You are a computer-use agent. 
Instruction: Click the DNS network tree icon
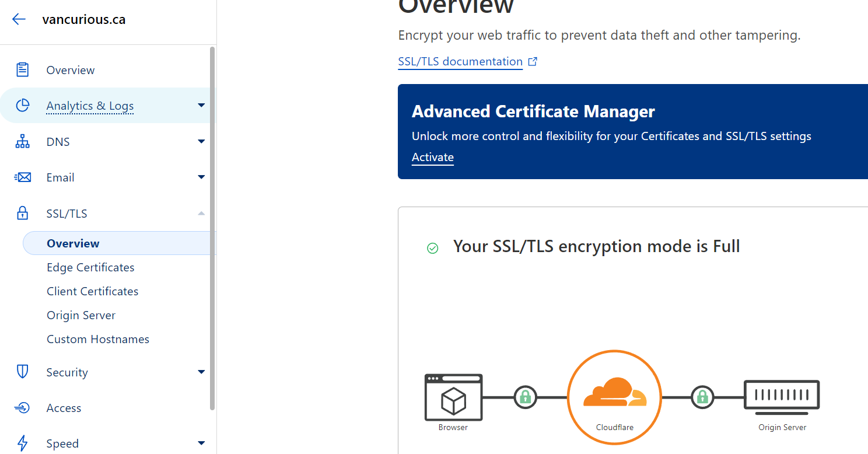tap(22, 142)
